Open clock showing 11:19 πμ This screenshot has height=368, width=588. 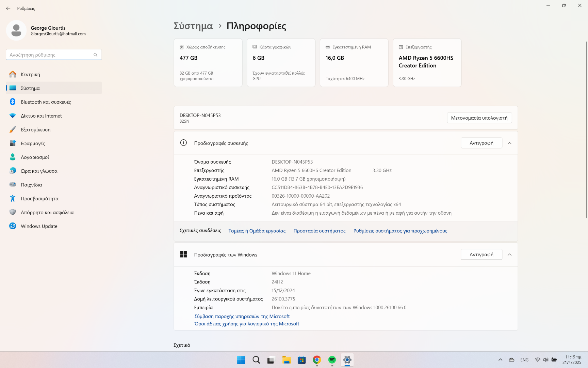[x=573, y=360]
